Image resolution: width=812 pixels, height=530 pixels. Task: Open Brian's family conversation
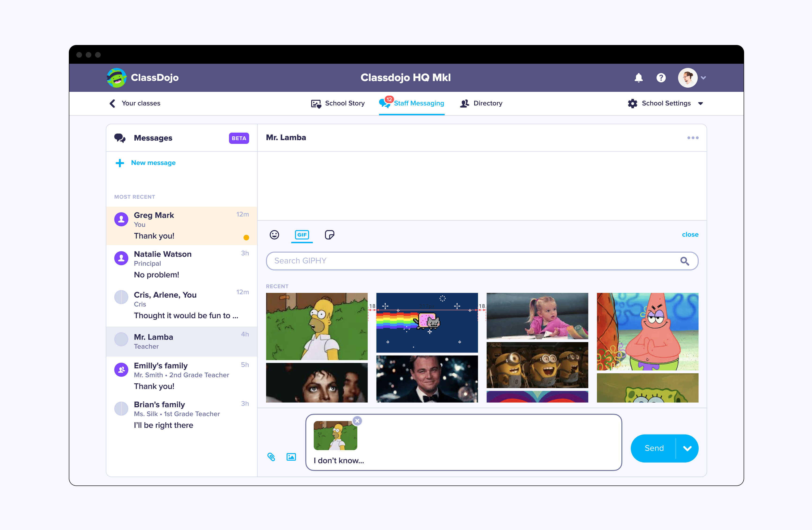pyautogui.click(x=181, y=415)
